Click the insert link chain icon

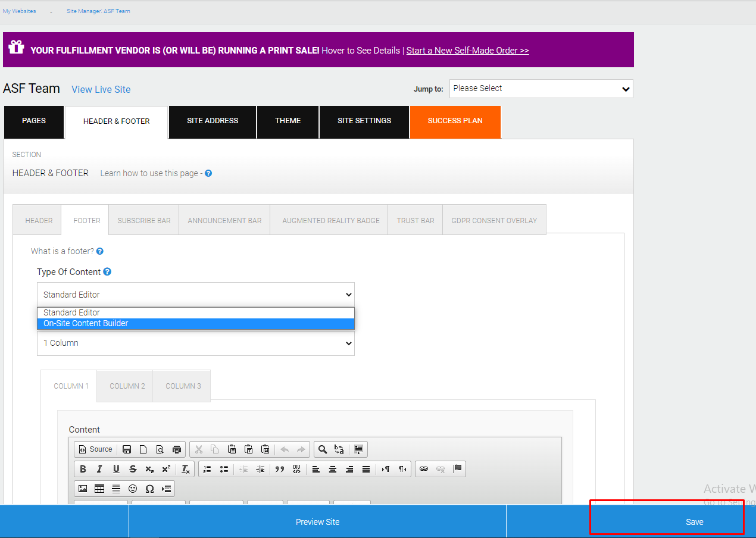pos(424,469)
